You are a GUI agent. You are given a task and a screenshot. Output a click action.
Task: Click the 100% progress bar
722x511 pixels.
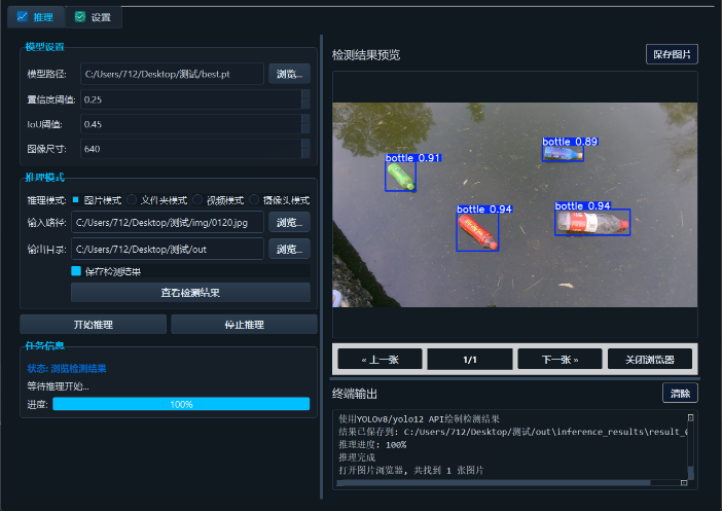[181, 404]
